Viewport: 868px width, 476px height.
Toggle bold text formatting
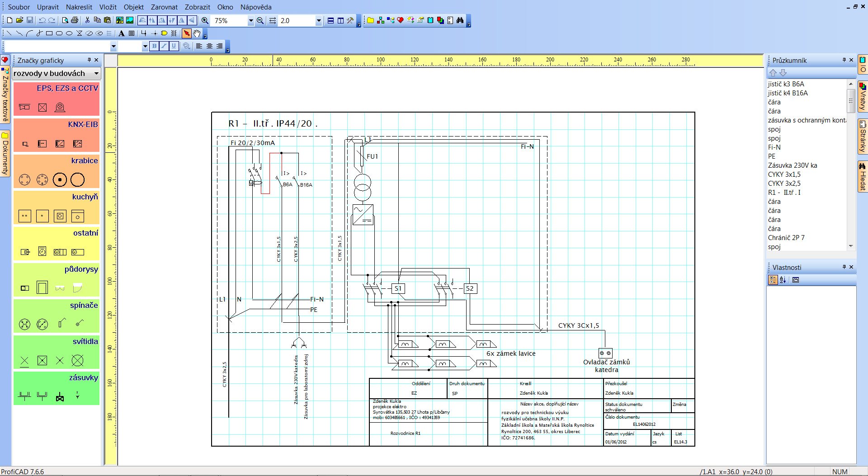154,46
